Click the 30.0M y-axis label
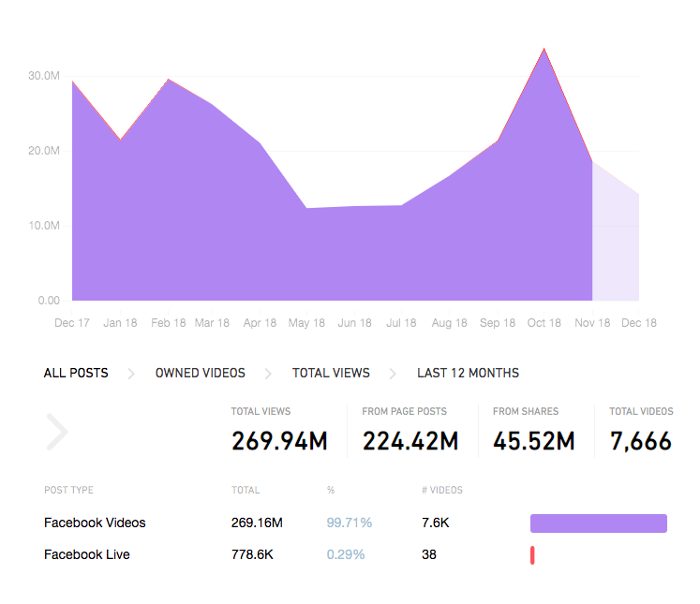 (44, 76)
